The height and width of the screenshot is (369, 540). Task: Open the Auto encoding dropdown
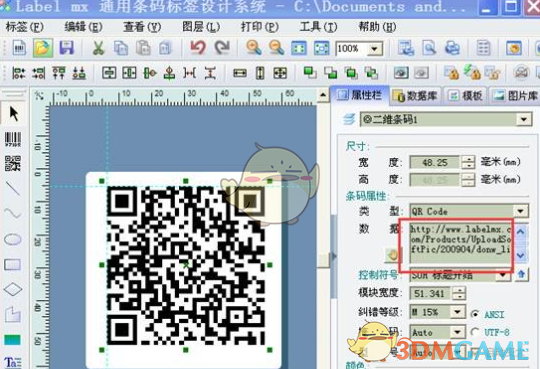(x=458, y=332)
